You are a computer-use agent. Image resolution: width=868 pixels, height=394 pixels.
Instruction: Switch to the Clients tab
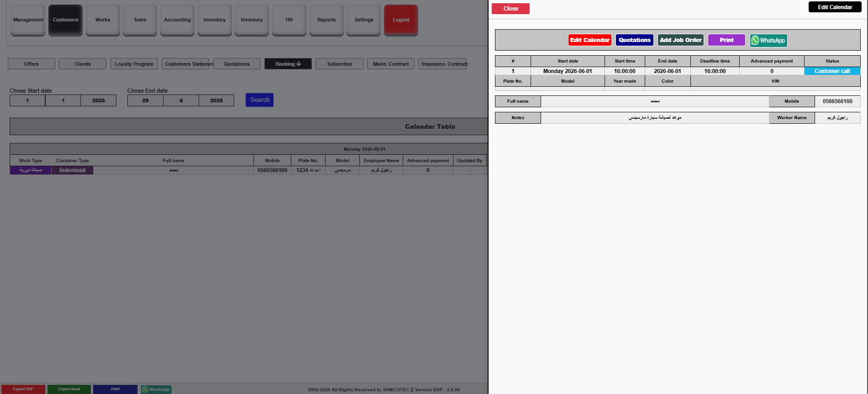pyautogui.click(x=83, y=64)
